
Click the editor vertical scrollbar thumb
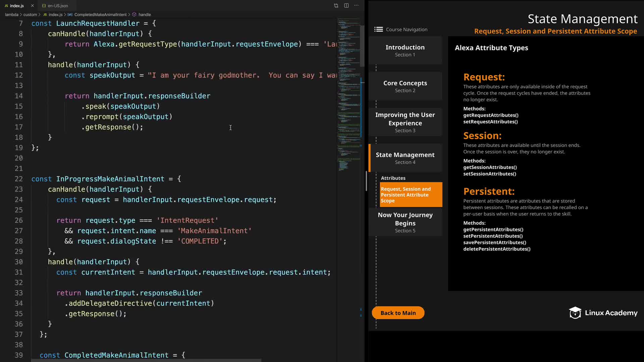362,45
